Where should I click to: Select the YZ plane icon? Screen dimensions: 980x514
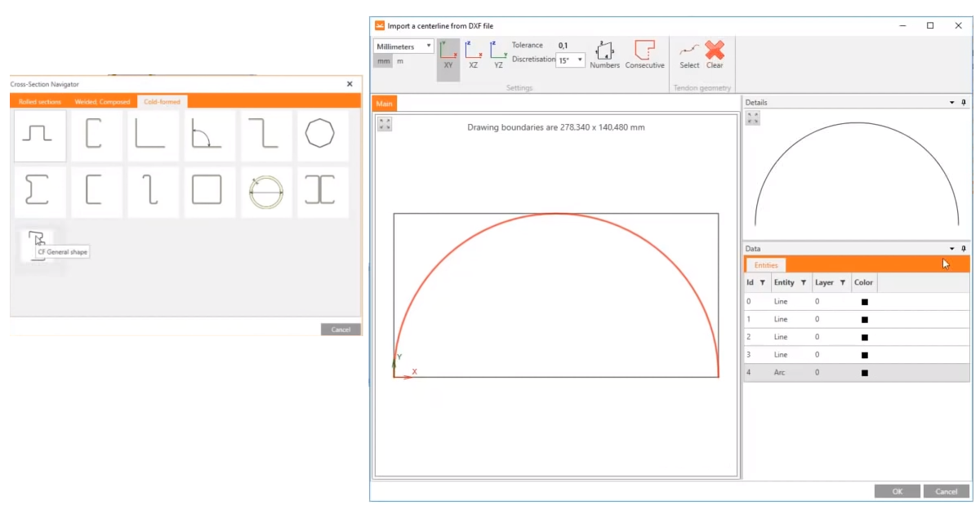click(x=498, y=55)
